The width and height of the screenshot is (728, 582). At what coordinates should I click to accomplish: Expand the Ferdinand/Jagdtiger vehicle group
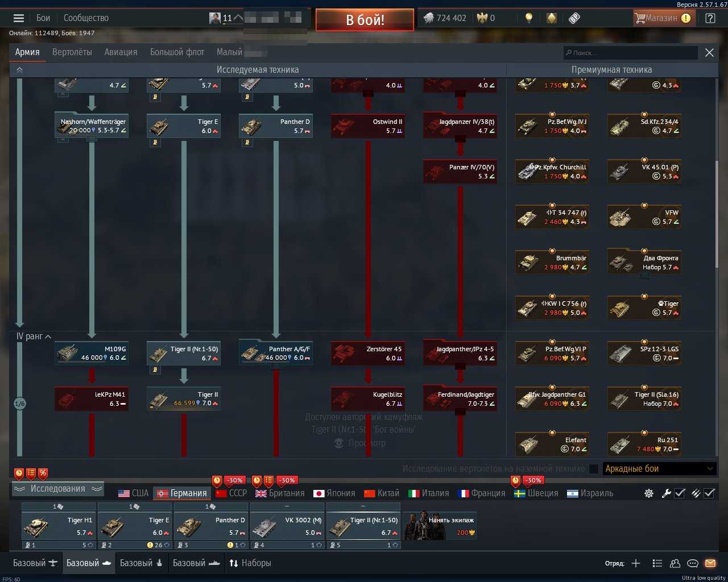460,411
